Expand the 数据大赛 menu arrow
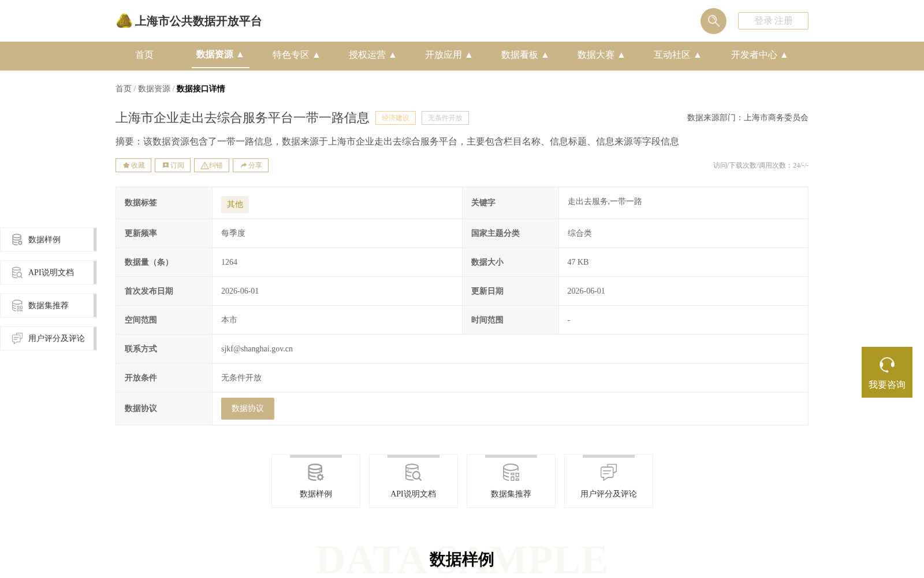Viewport: 924px width, 578px height. (621, 55)
